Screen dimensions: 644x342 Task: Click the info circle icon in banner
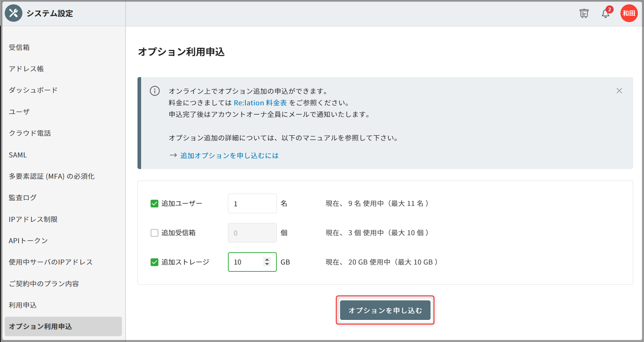(155, 91)
